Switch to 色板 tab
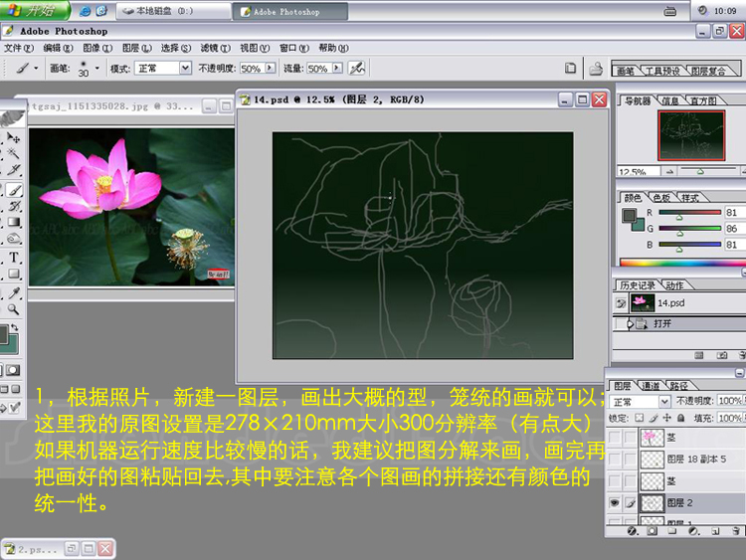Screen dimensions: 746x560 (x=661, y=198)
